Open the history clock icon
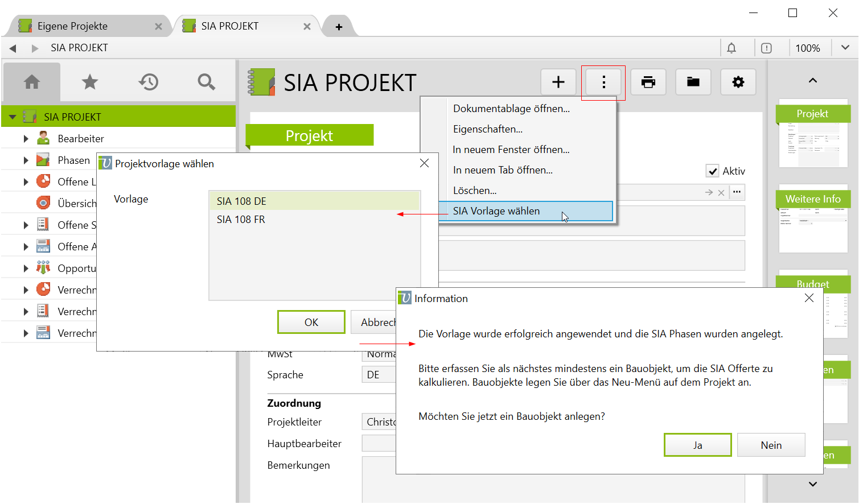 click(148, 82)
